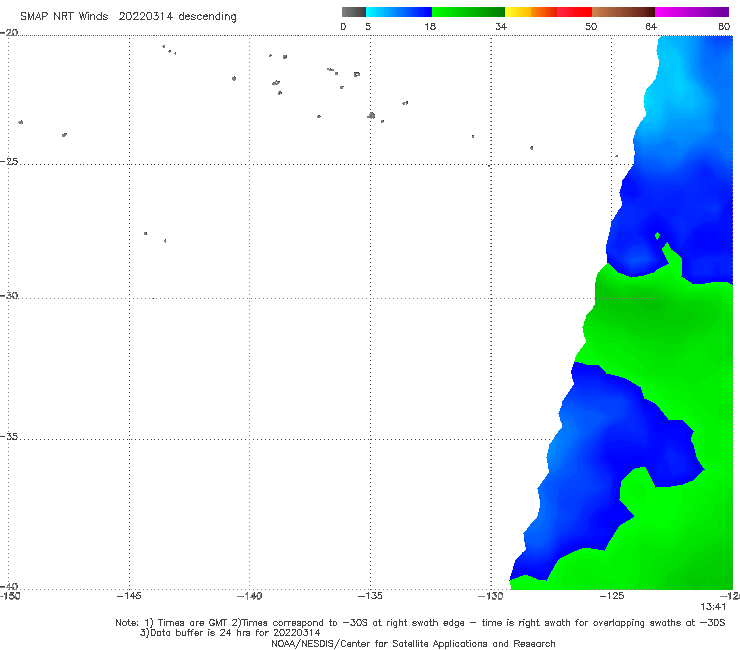The height and width of the screenshot is (650, 740).
Task: Click the red-orange 34-50 color bar segment
Action: click(x=548, y=12)
